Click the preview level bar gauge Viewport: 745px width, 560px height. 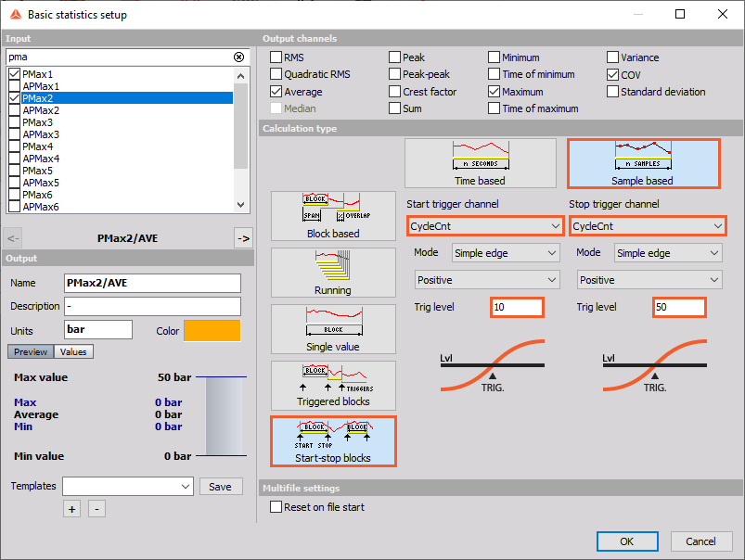coord(224,416)
